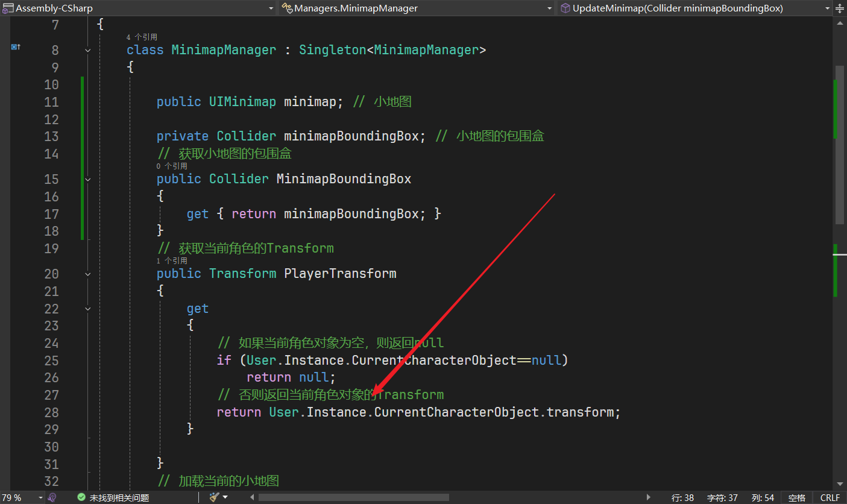This screenshot has height=504, width=847.
Task: Toggle the 空格 indentation setting
Action: 796,497
